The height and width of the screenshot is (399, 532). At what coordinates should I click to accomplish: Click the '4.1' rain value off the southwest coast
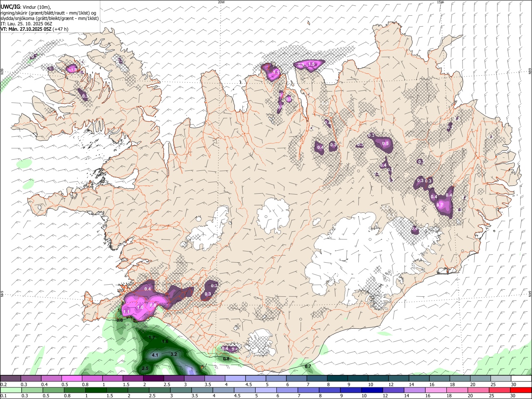point(155,355)
